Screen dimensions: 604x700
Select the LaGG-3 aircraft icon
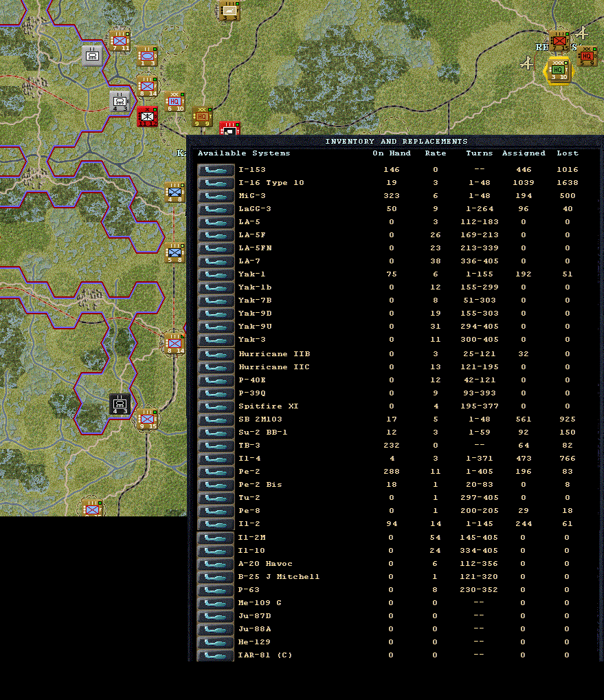[x=216, y=209]
